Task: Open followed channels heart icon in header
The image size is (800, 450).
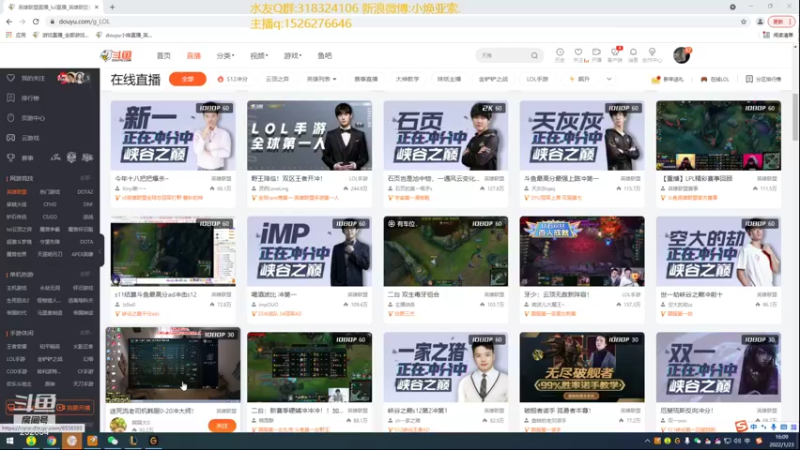Action: coord(578,52)
